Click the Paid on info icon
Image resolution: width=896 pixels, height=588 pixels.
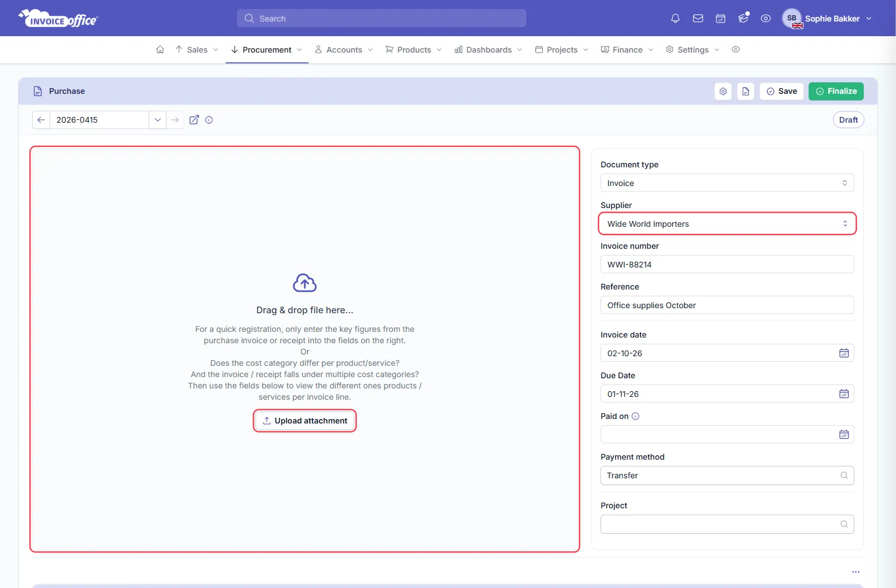click(635, 416)
